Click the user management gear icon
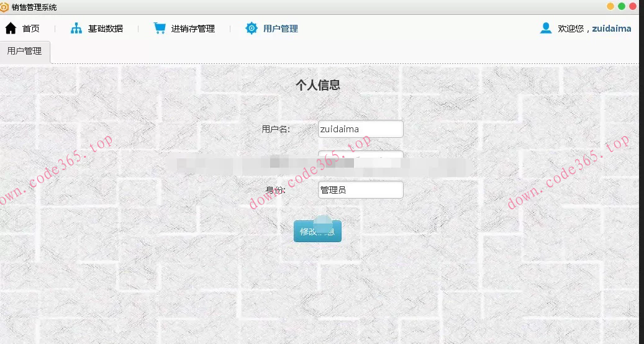644x344 pixels. tap(252, 29)
